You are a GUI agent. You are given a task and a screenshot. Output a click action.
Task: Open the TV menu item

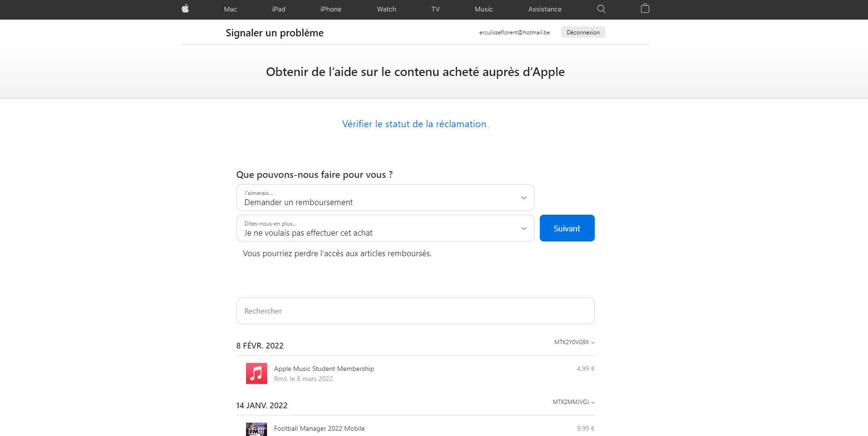pos(436,9)
